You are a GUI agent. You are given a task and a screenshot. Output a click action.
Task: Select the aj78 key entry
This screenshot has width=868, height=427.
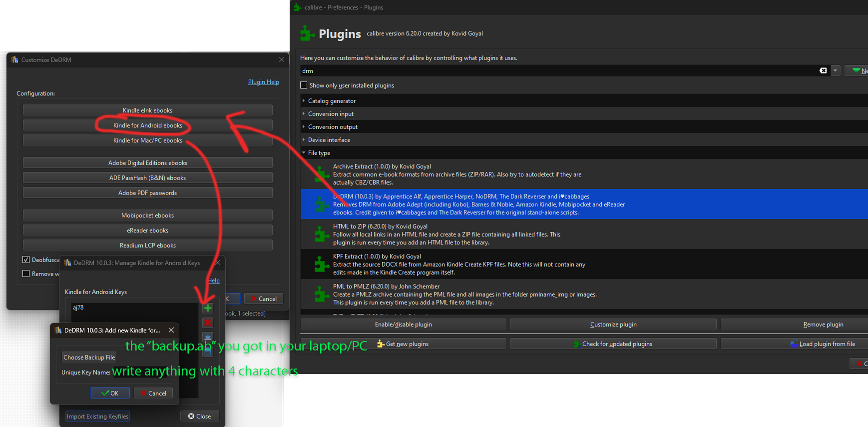click(78, 307)
